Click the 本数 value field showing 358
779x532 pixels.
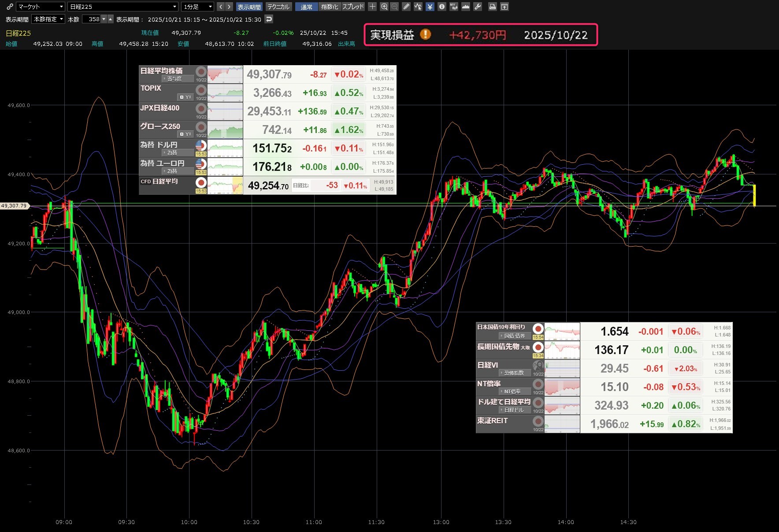coord(93,19)
